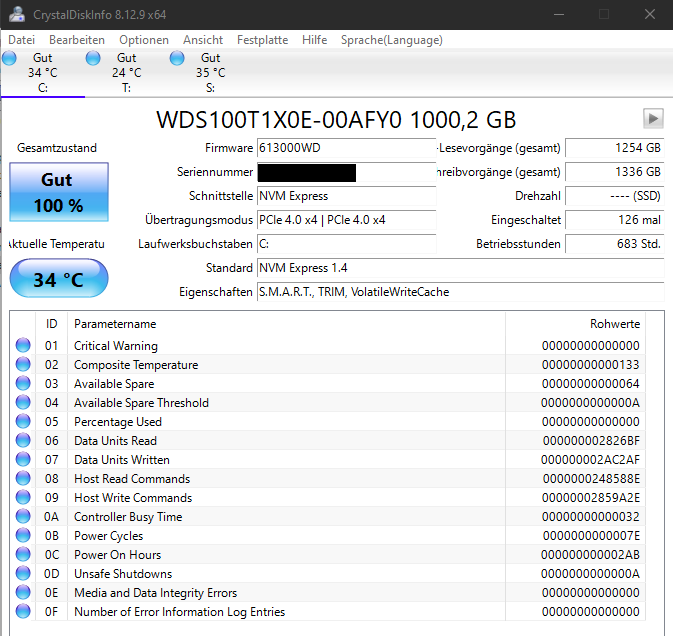Open the Bearbeiten menu

coord(77,40)
